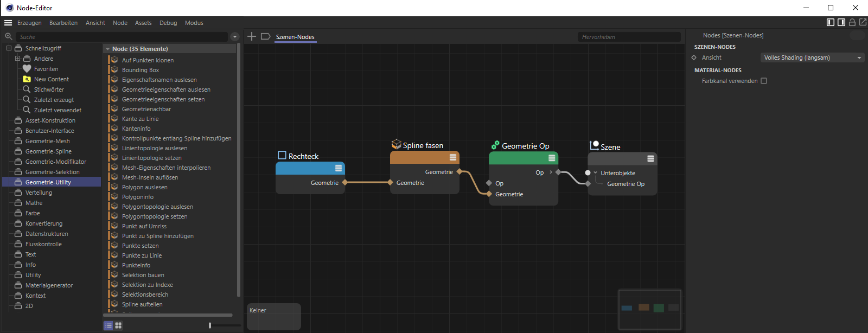Select the Geometrie-Mesh category
Image resolution: width=868 pixels, height=333 pixels.
click(x=48, y=141)
